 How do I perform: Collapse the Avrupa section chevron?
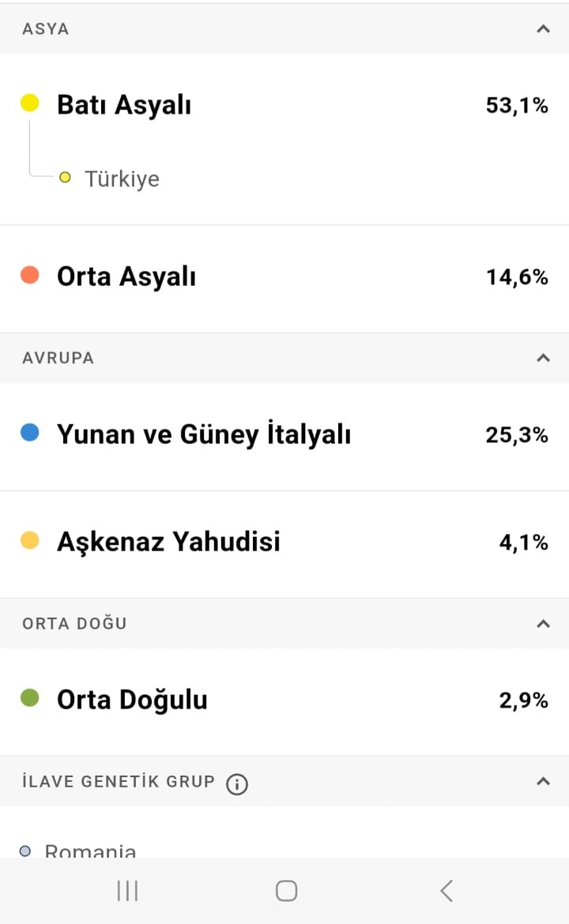pos(543,358)
